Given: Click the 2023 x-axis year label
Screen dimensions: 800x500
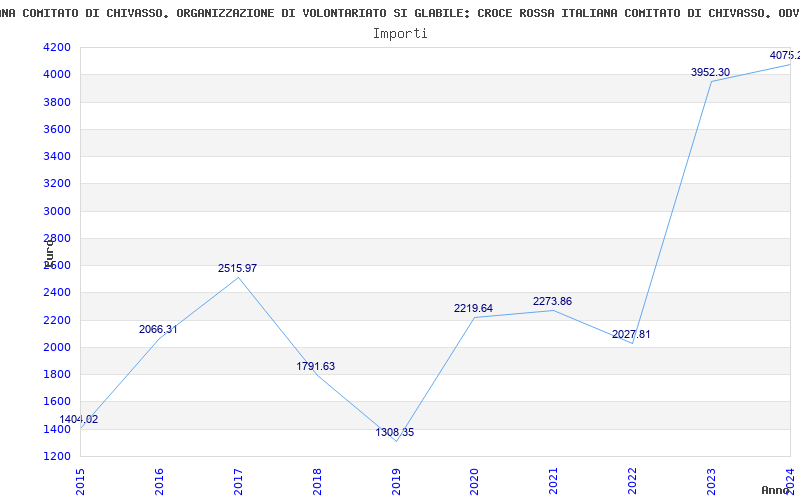Looking at the screenshot, I should (x=711, y=482).
